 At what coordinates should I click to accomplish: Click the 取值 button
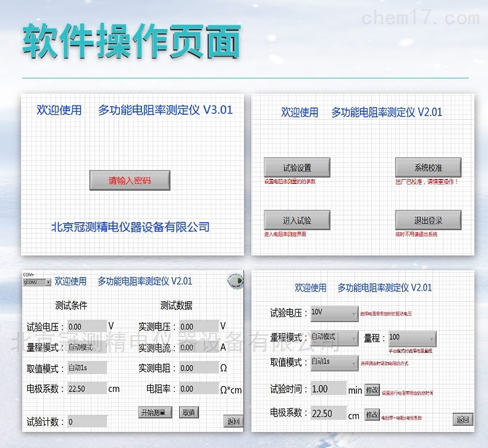tap(189, 412)
